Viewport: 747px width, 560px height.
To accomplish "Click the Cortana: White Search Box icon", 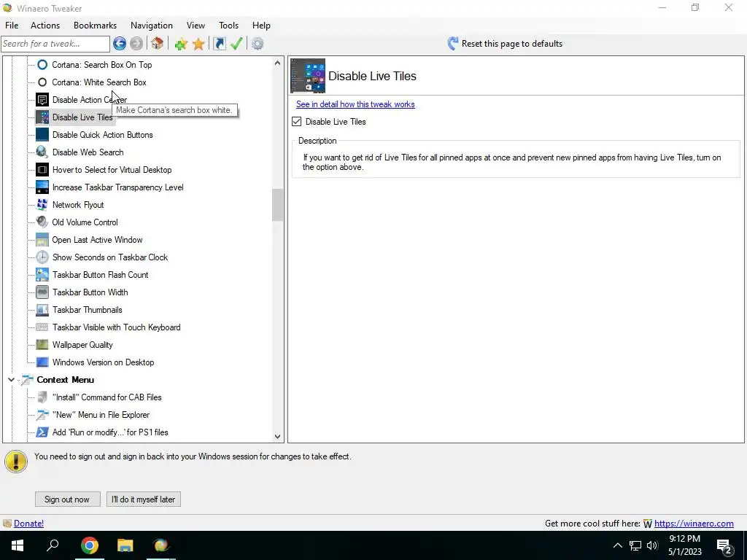I will coord(42,82).
